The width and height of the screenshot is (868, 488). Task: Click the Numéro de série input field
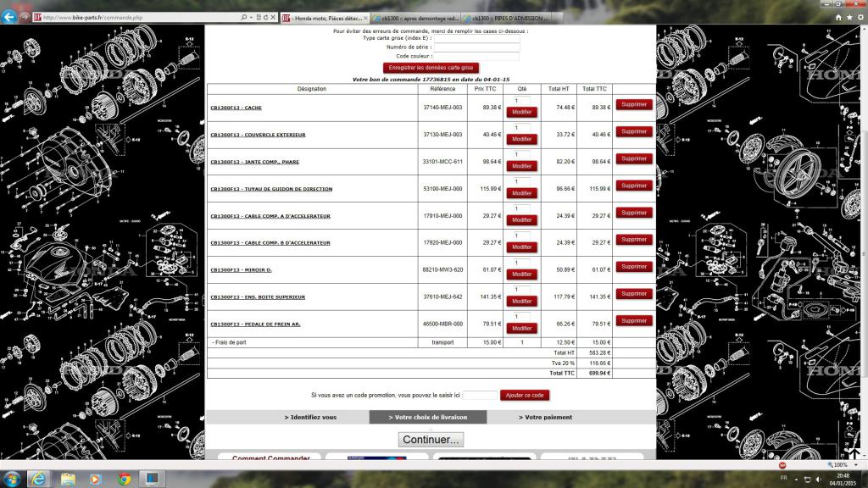click(x=476, y=47)
